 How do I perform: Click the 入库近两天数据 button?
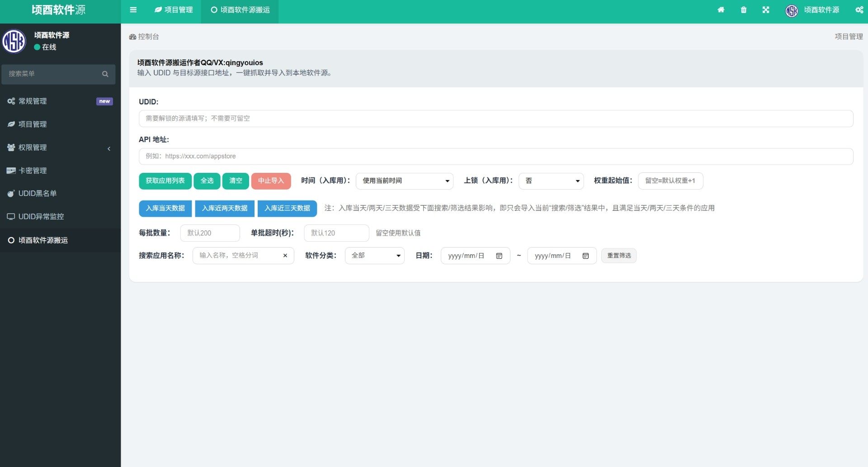coord(225,209)
